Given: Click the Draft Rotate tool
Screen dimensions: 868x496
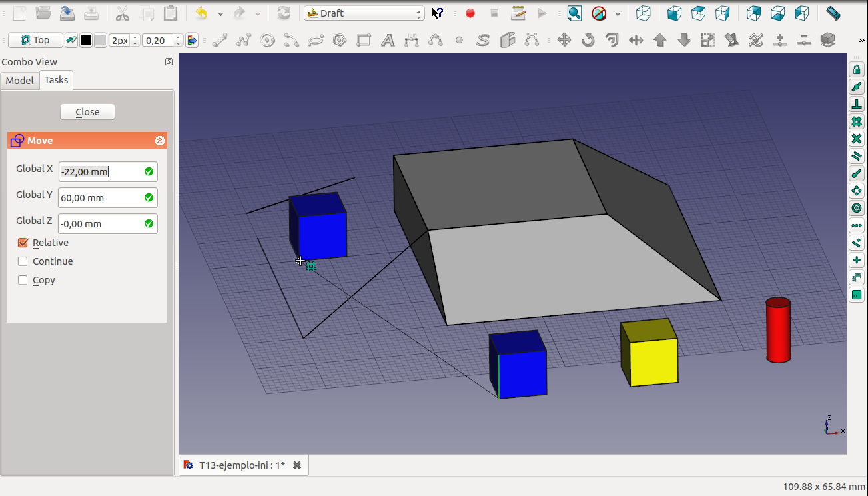Looking at the screenshot, I should click(x=588, y=40).
